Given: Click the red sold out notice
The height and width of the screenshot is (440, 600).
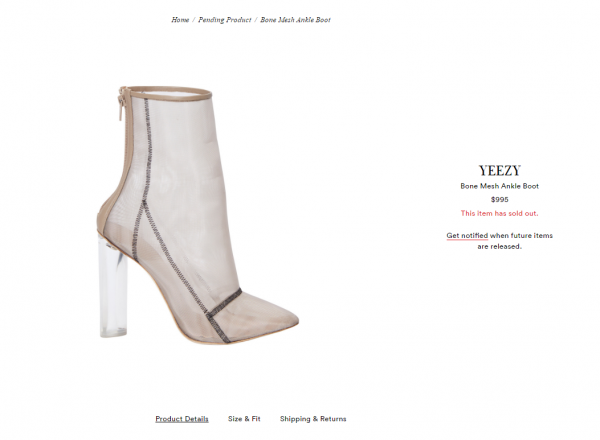Looking at the screenshot, I should pyautogui.click(x=499, y=213).
